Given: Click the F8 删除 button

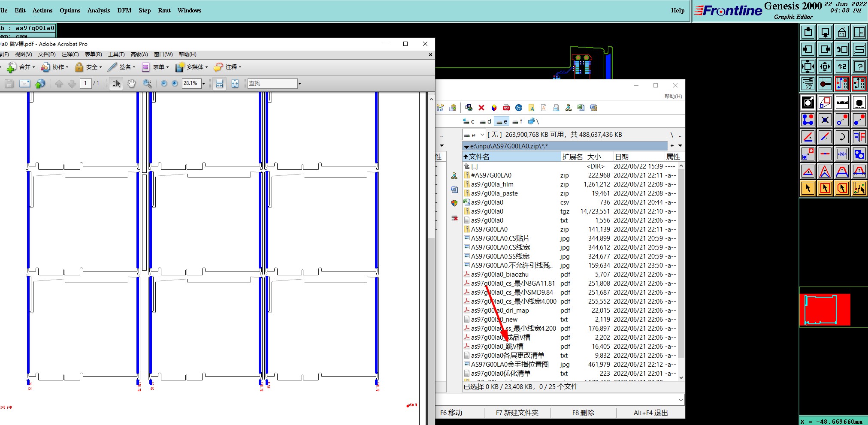Looking at the screenshot, I should 583,413.
